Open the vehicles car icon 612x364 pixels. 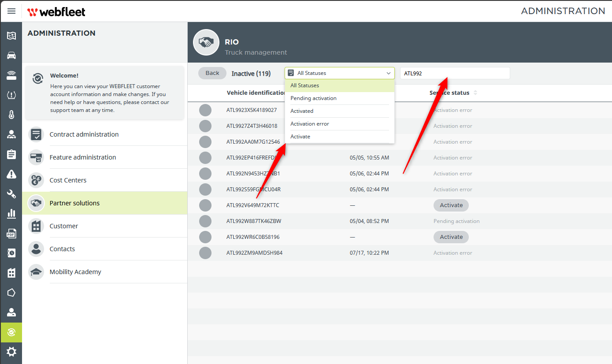(x=11, y=56)
